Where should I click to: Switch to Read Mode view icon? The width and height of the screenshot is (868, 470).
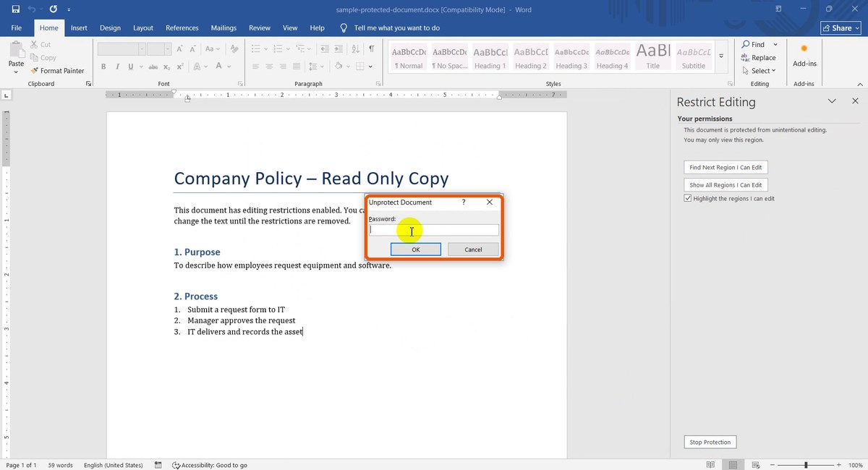tap(711, 465)
